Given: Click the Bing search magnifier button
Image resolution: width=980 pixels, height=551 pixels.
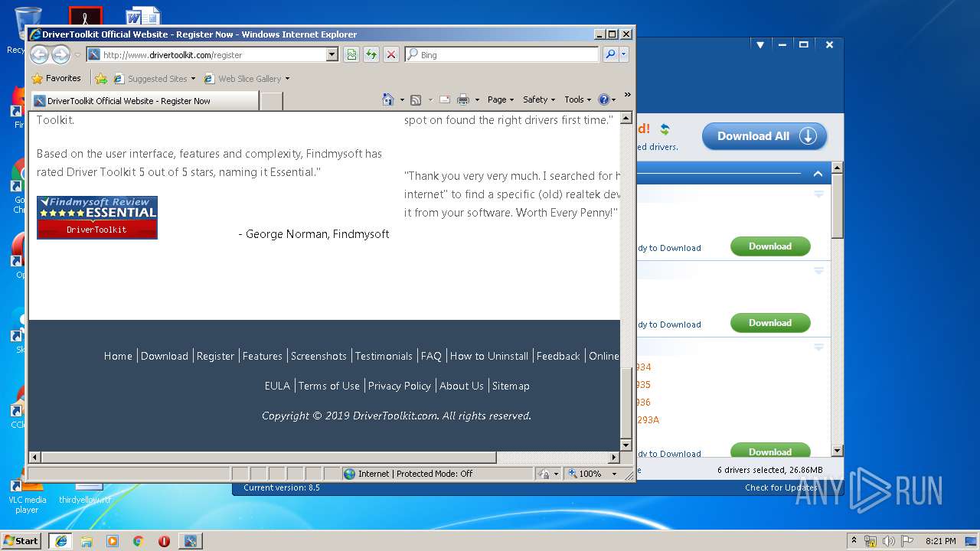Looking at the screenshot, I should [610, 54].
